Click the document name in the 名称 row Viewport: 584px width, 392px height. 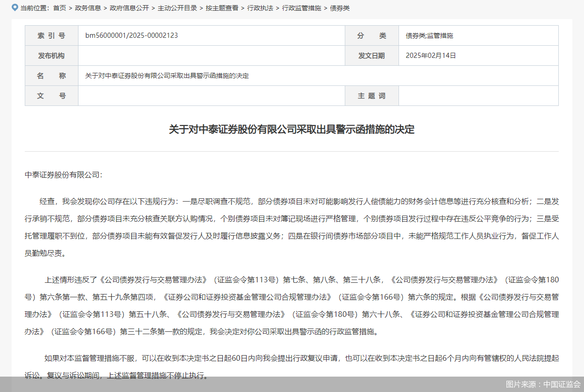point(167,76)
